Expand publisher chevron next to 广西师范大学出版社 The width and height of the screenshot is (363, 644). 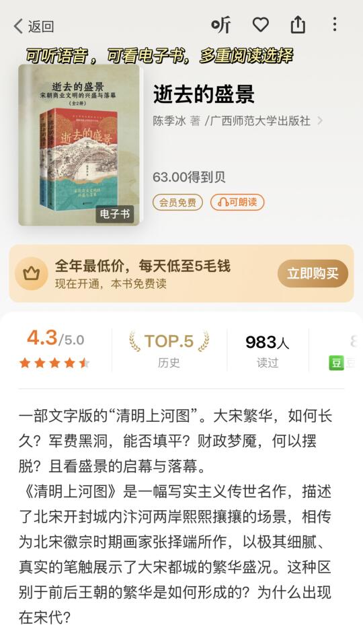click(x=320, y=120)
